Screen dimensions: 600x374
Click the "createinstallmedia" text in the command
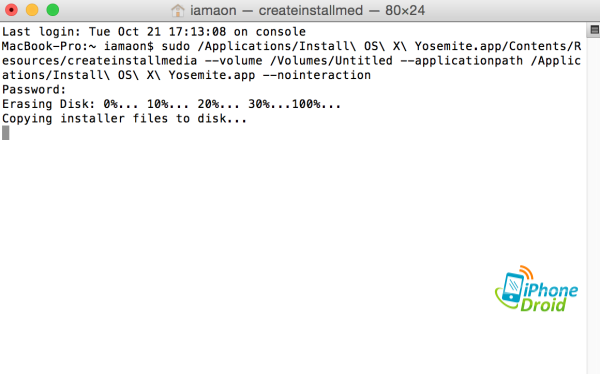point(132,60)
